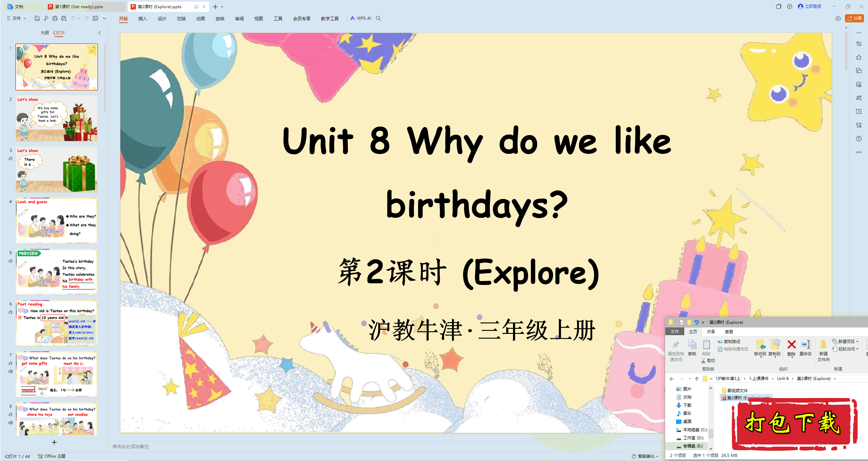This screenshot has width=868, height=461.
Task: Open the settings sliders icon in right sidebar
Action: [x=859, y=44]
